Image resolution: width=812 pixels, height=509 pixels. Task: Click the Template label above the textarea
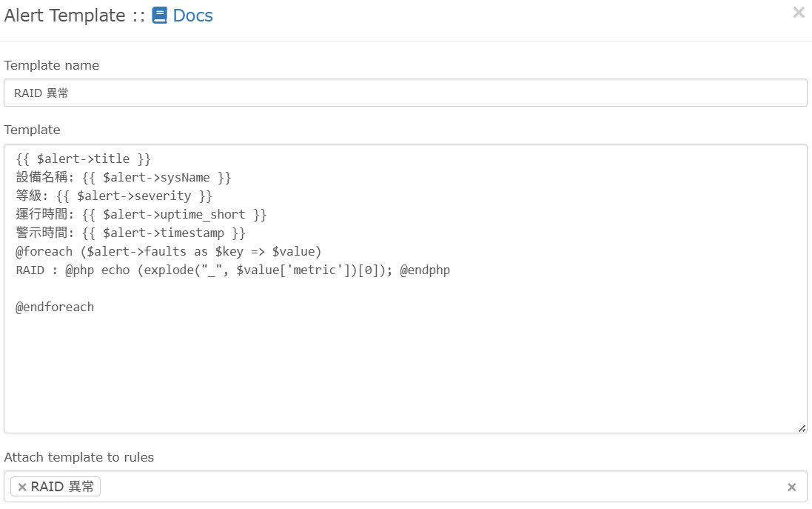point(33,130)
